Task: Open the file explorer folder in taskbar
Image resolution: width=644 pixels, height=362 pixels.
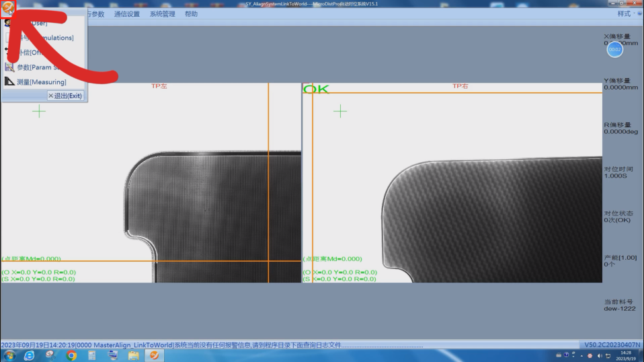Action: pyautogui.click(x=133, y=355)
